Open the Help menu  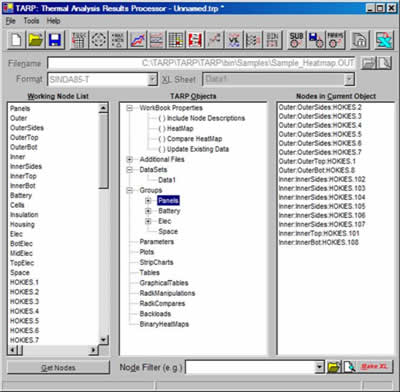point(53,21)
